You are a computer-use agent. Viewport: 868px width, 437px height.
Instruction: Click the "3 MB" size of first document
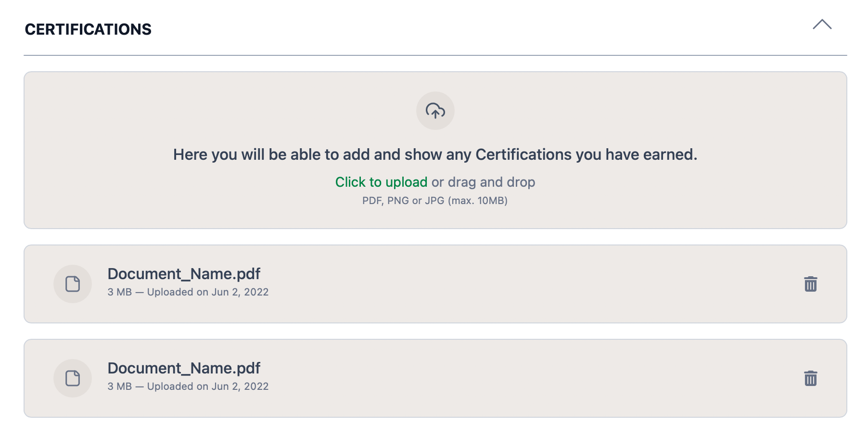click(119, 292)
